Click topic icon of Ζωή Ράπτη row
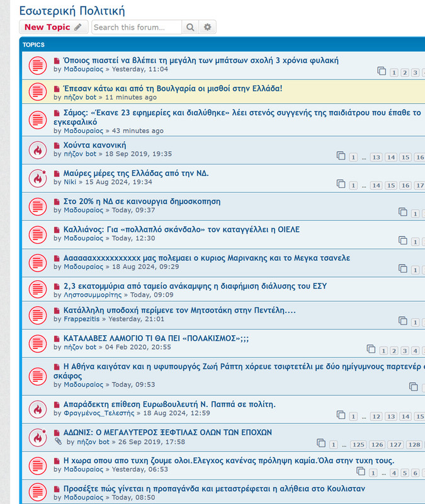The width and height of the screenshot is (425, 504). pos(38,376)
